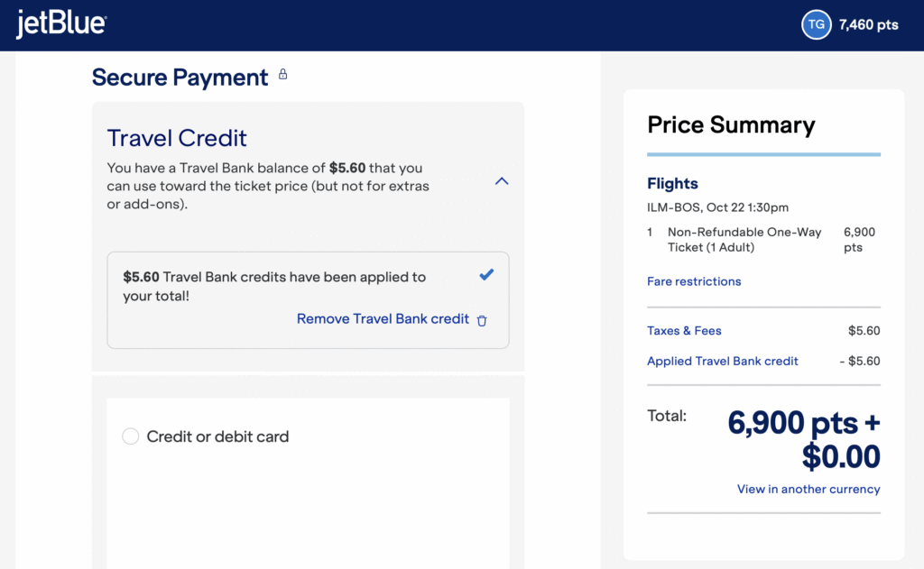
Task: Click the 6,900 pts + $0.00 total amount
Action: click(803, 439)
